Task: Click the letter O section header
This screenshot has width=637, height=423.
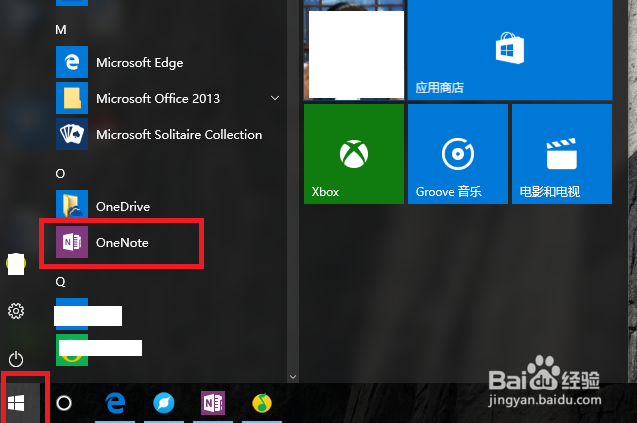Action: pos(60,174)
